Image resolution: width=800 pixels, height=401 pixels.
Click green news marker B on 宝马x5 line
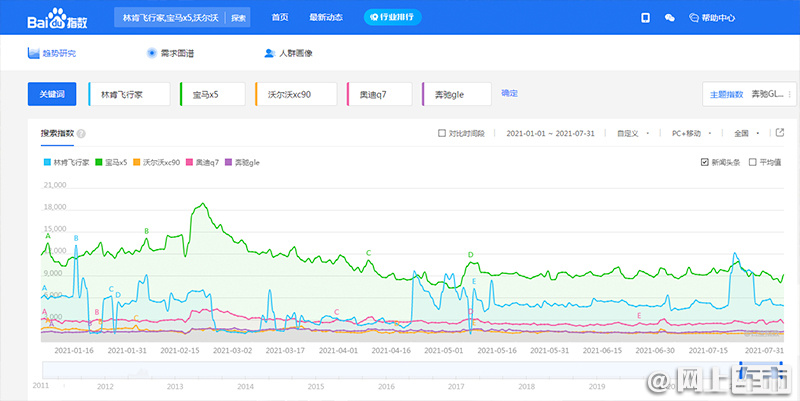pyautogui.click(x=146, y=231)
